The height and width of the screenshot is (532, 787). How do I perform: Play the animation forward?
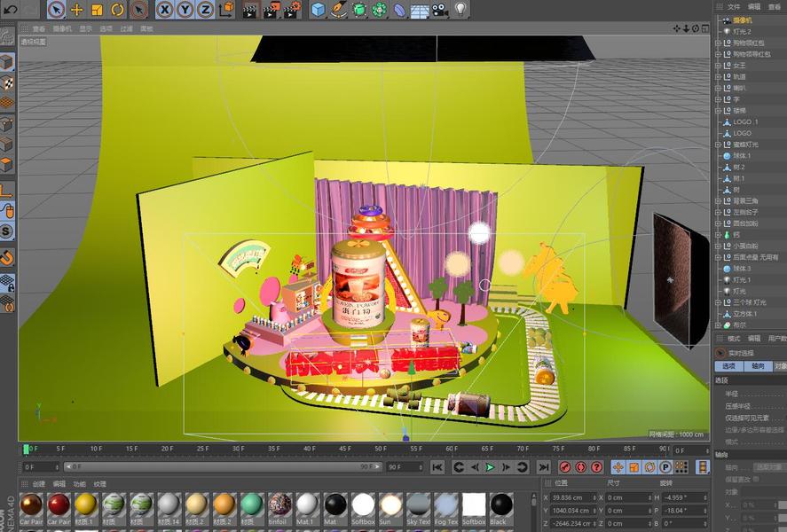point(490,467)
